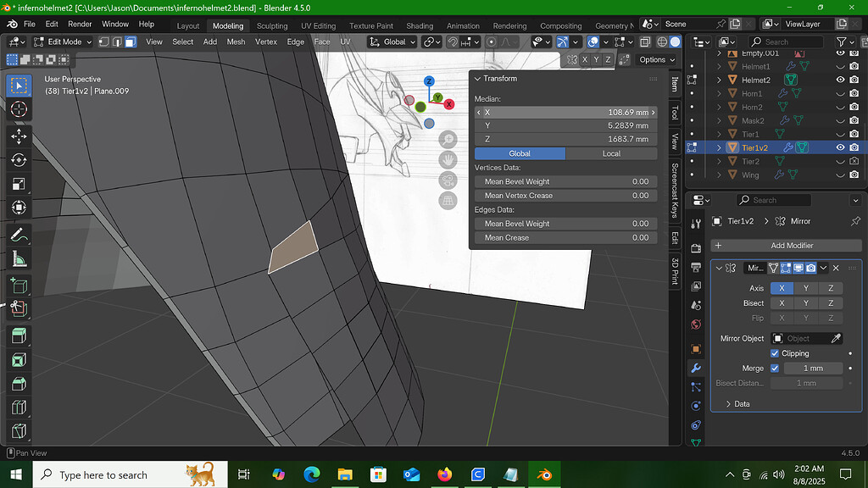Viewport: 868px width, 488px height.
Task: Choose the Add Cube tool
Action: (19, 286)
